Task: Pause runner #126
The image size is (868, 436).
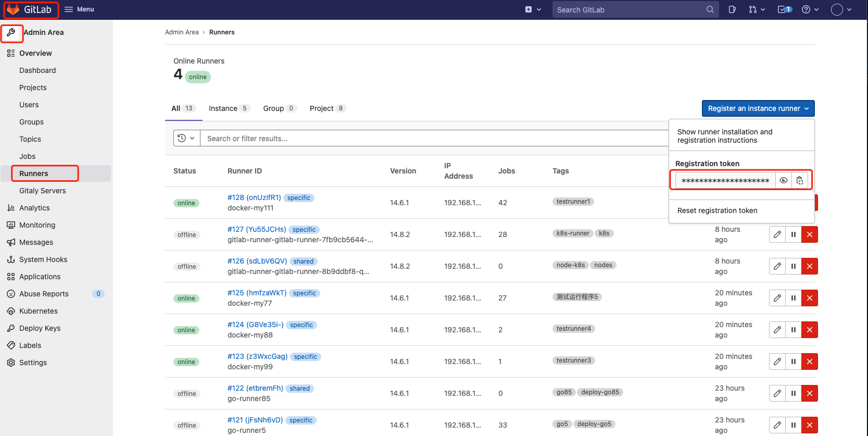Action: 794,266
